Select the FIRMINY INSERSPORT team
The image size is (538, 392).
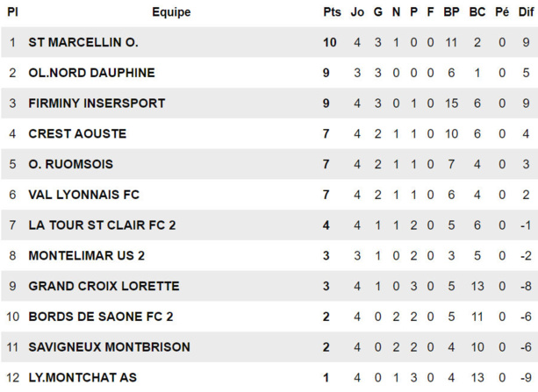click(97, 103)
